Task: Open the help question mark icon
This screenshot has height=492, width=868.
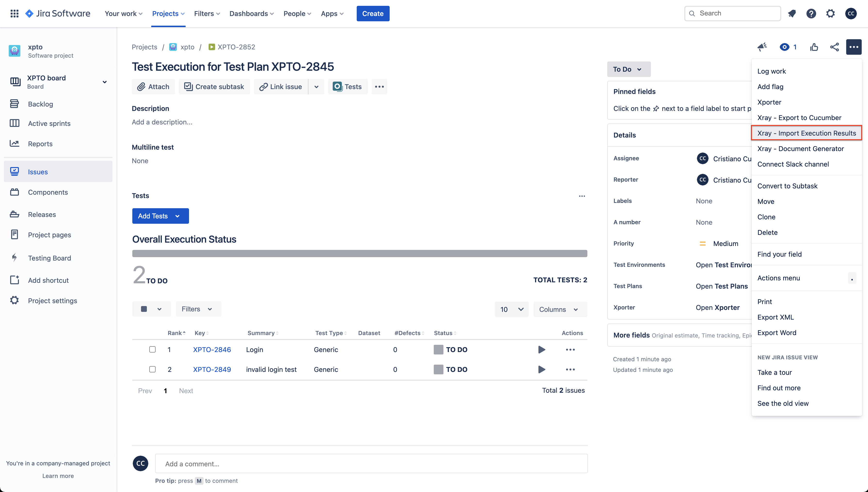Action: tap(811, 14)
